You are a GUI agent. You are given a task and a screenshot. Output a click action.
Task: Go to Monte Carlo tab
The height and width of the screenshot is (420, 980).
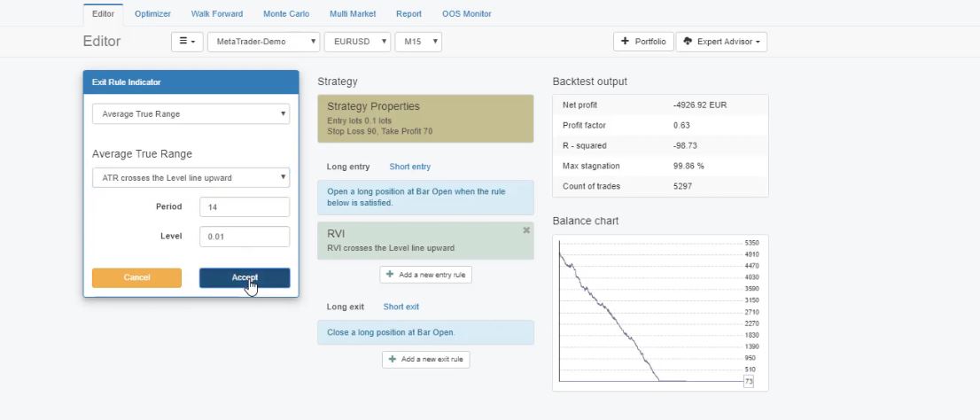[x=286, y=14]
